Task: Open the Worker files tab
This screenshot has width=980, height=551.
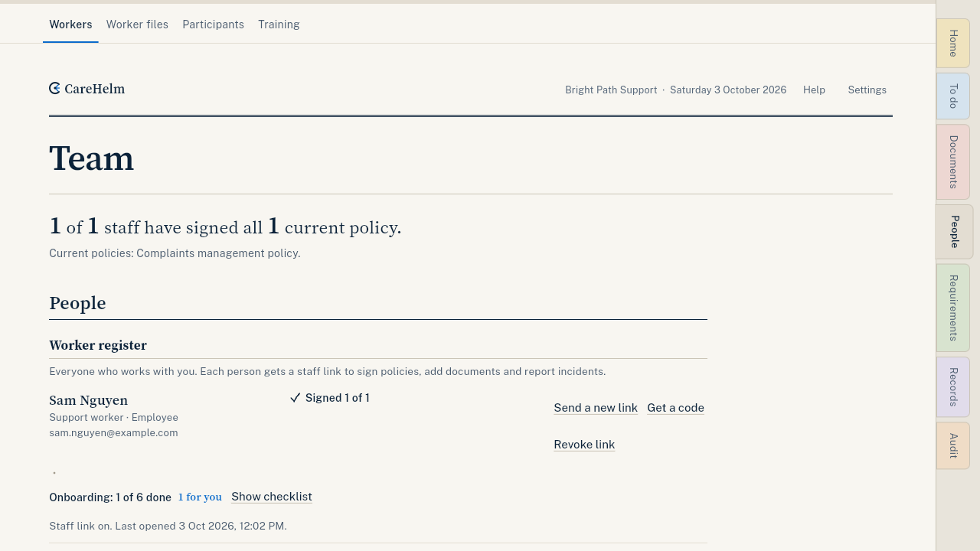Action: (137, 24)
